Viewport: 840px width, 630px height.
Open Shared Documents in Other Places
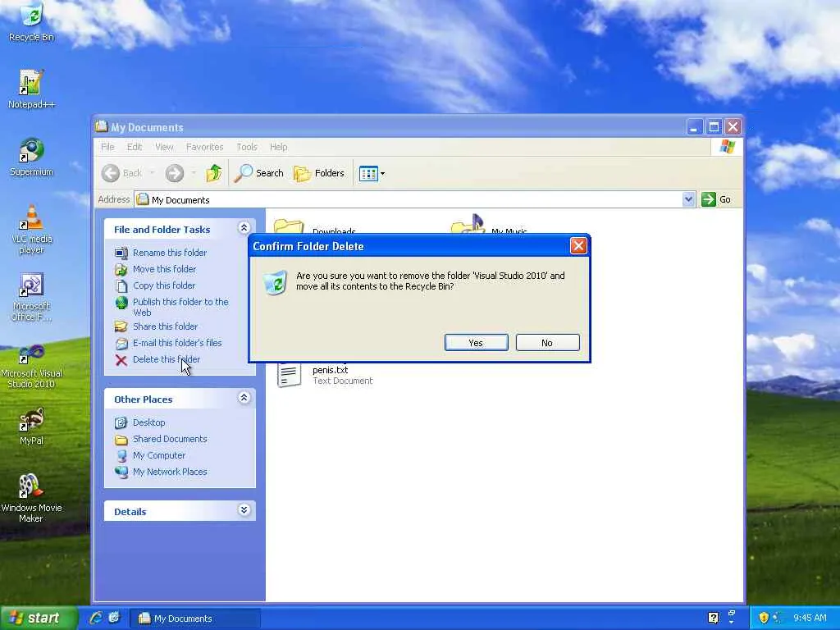pos(170,439)
